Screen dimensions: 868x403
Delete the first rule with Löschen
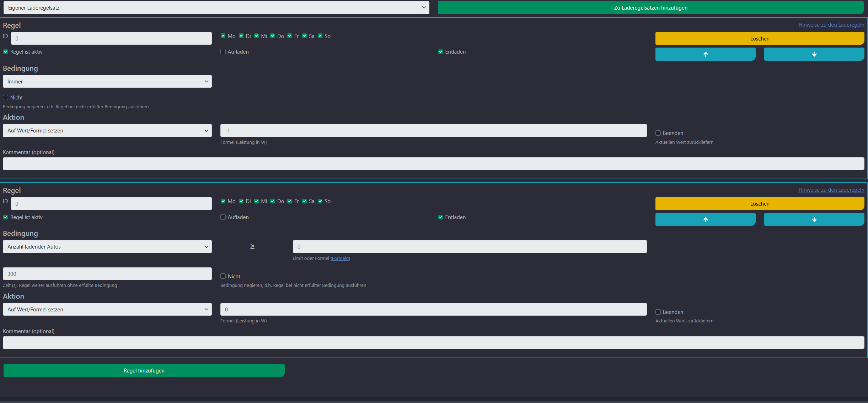click(x=760, y=38)
